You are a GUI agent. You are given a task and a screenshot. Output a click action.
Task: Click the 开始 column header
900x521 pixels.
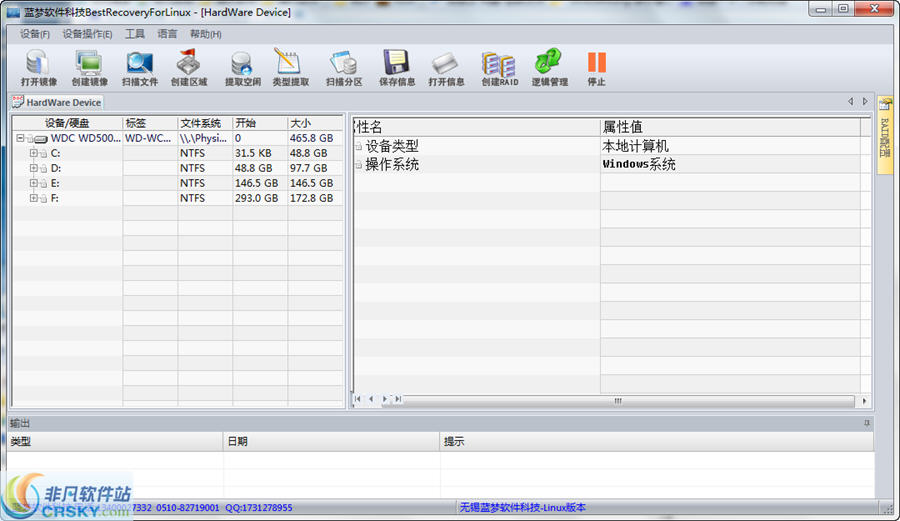point(259,123)
